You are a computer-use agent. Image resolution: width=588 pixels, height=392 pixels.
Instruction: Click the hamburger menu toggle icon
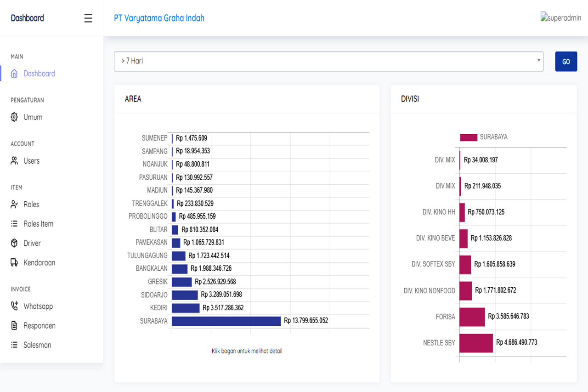pos(88,18)
